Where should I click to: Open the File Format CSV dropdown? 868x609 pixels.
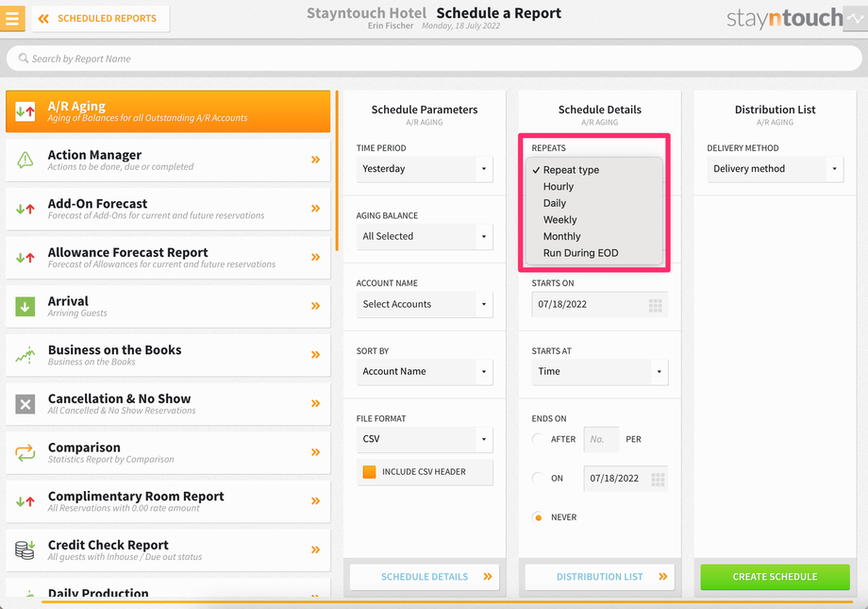[x=425, y=439]
